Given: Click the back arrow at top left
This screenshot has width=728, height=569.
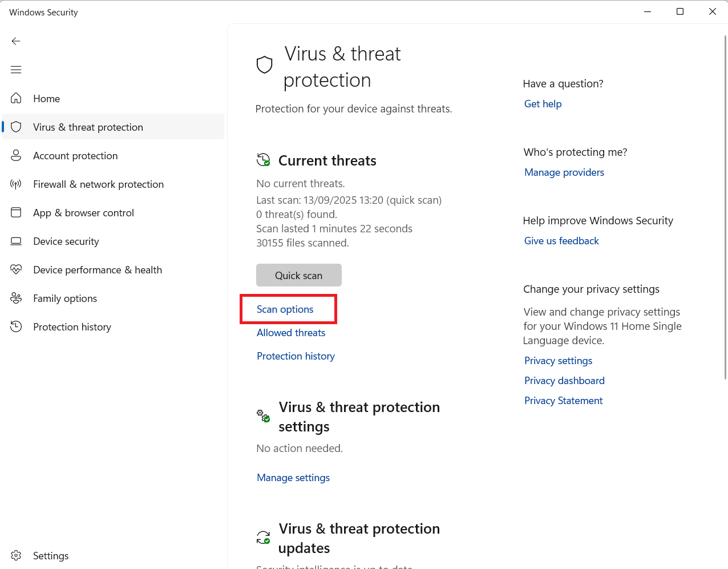Looking at the screenshot, I should tap(16, 41).
